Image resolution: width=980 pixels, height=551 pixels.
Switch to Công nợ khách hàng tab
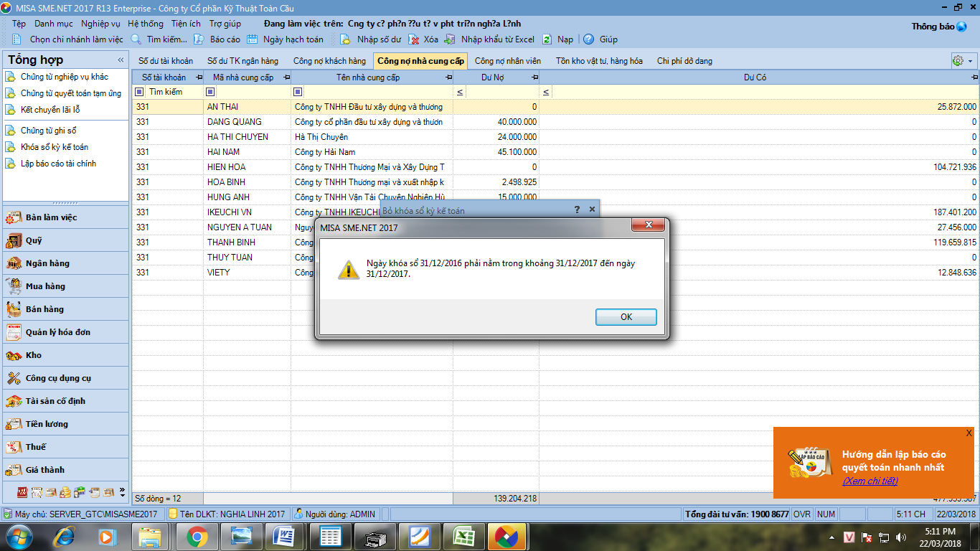tap(330, 61)
